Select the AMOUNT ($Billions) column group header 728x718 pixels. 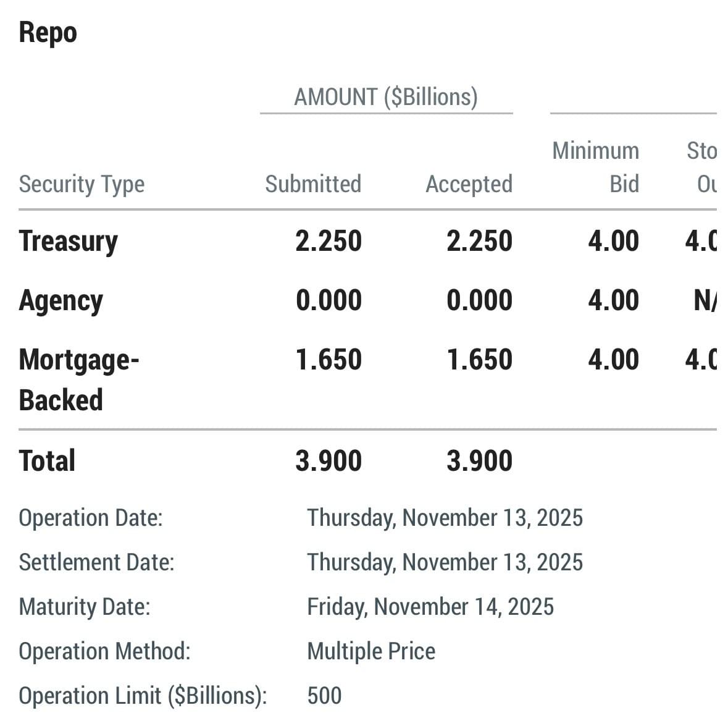386,97
